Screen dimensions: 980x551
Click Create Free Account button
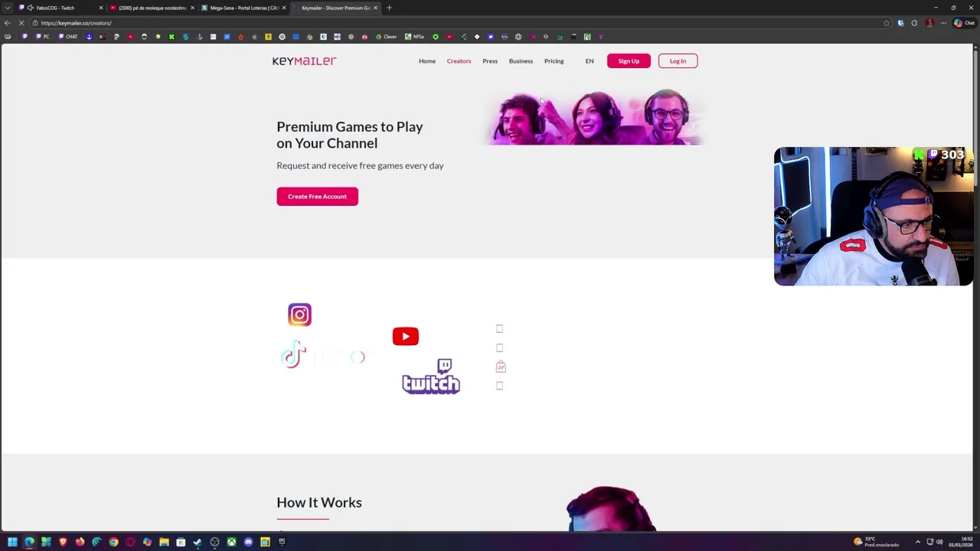317,197
